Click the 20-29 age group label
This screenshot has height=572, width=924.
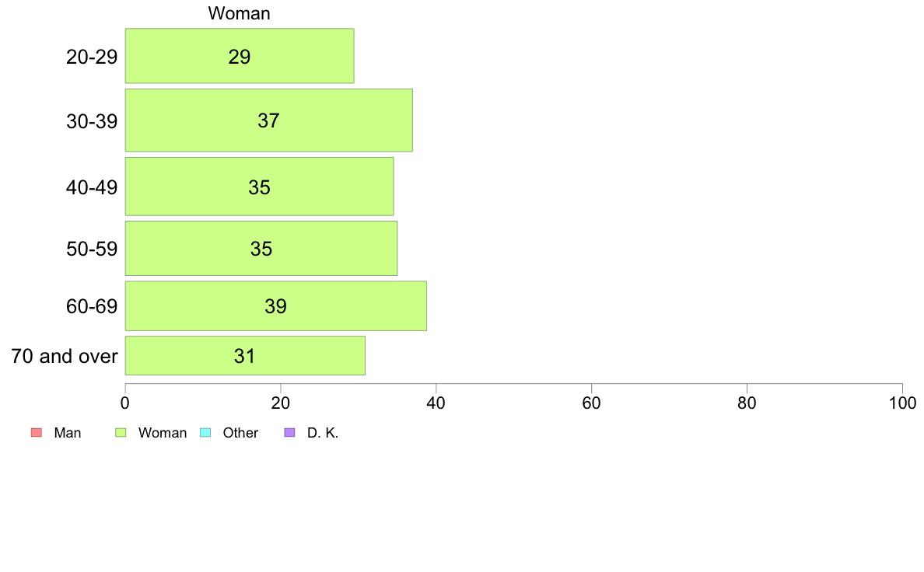coord(92,57)
